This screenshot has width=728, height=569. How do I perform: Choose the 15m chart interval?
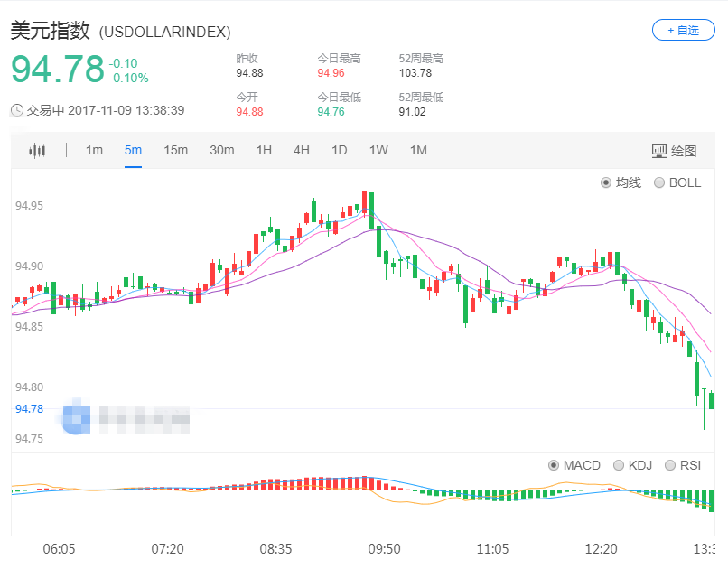175,150
